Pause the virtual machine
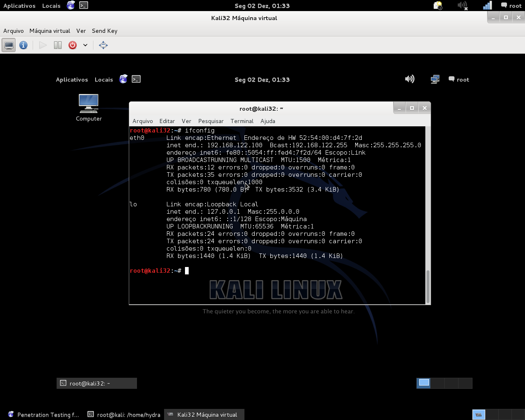 point(58,45)
